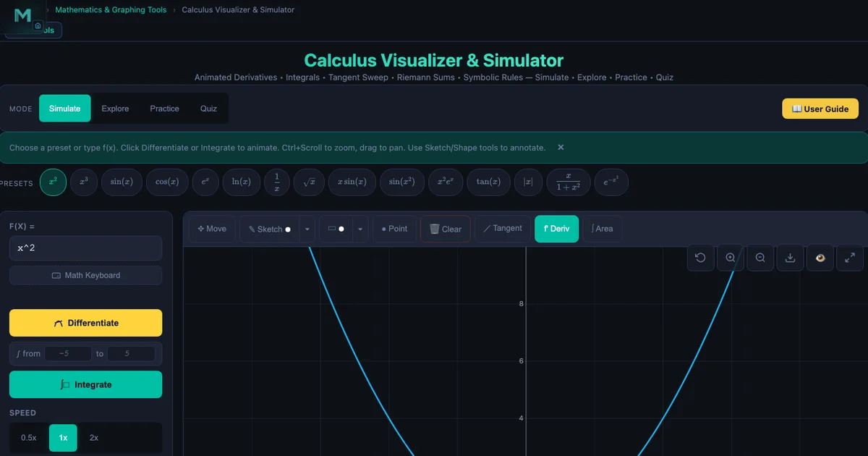The height and width of the screenshot is (456, 868).
Task: Enter fullscreen graph view
Action: click(x=850, y=258)
